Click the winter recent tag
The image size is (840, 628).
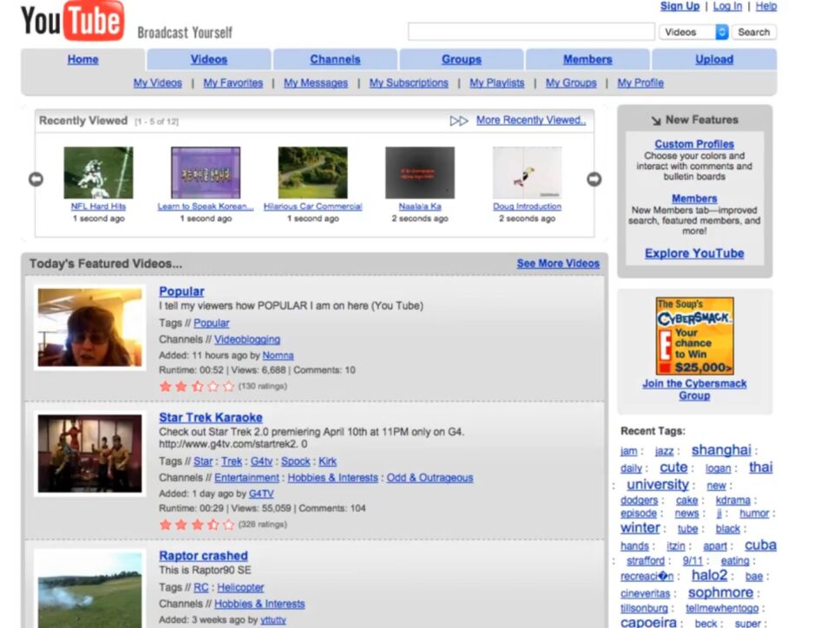pyautogui.click(x=640, y=528)
